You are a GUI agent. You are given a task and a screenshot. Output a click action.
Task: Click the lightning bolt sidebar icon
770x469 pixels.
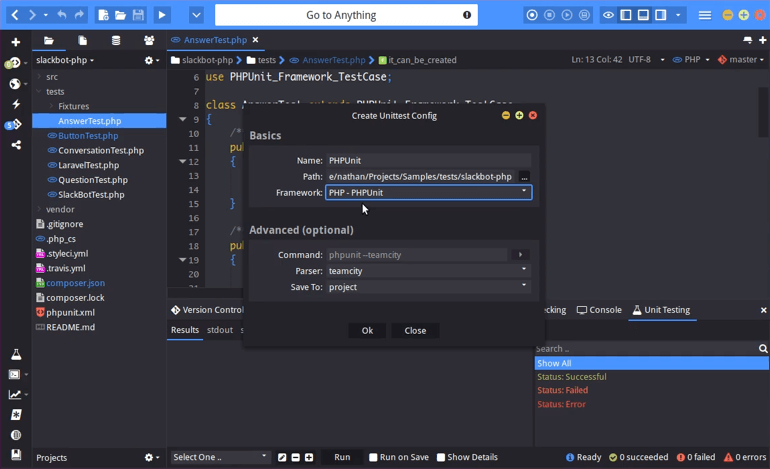pyautogui.click(x=16, y=104)
